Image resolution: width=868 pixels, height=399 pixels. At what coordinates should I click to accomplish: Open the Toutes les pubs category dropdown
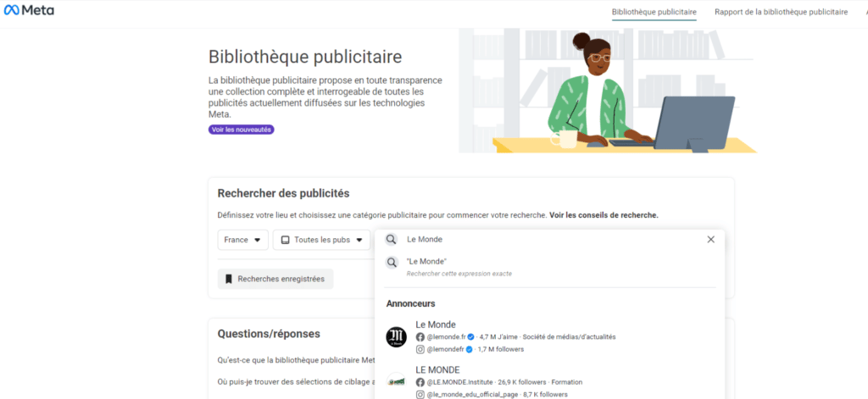(x=321, y=241)
